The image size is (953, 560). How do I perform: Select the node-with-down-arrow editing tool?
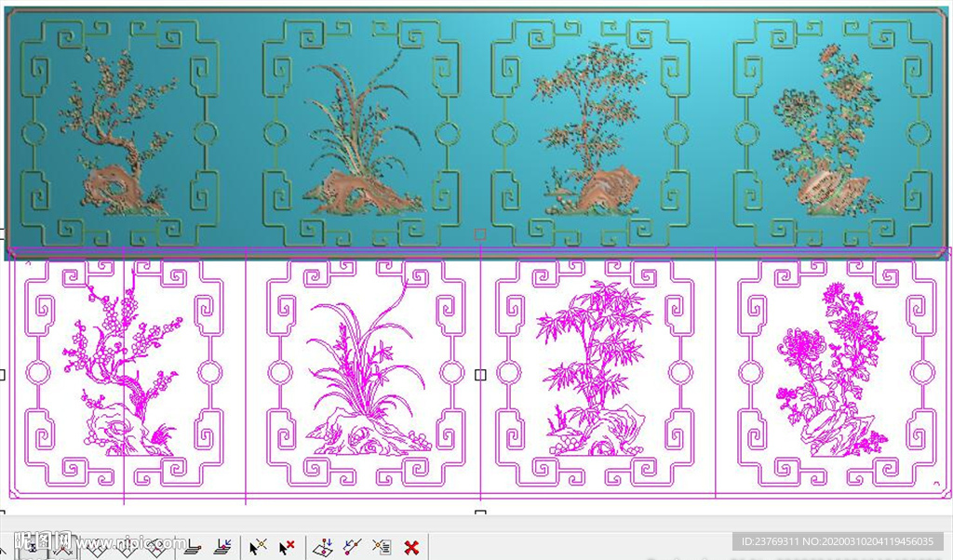click(326, 547)
